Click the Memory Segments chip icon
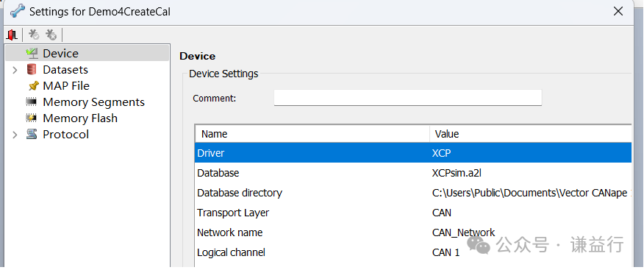644x270 pixels. [32, 102]
